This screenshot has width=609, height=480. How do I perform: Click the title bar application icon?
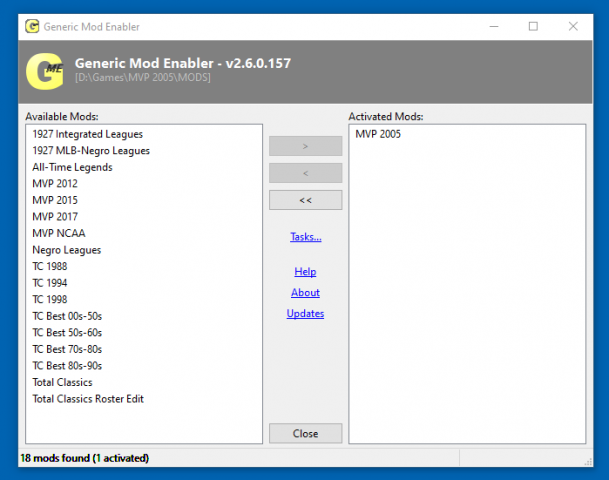pos(32,26)
